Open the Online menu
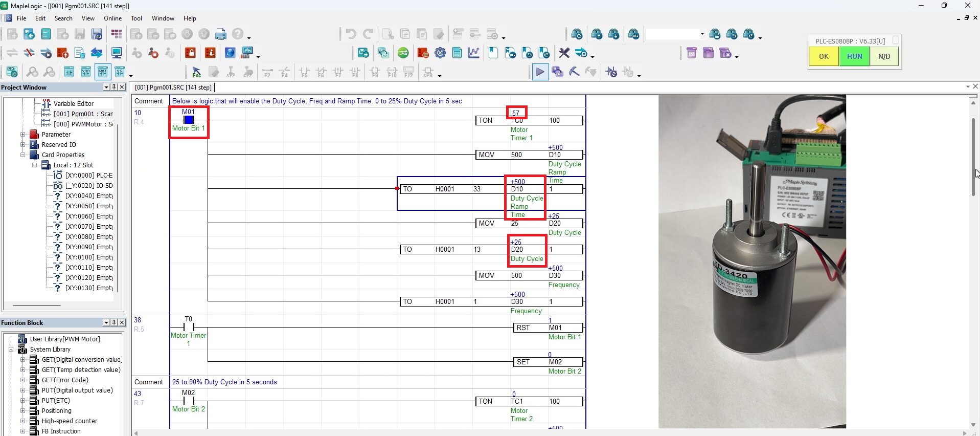Viewport: 980px width, 436px height. click(112, 18)
